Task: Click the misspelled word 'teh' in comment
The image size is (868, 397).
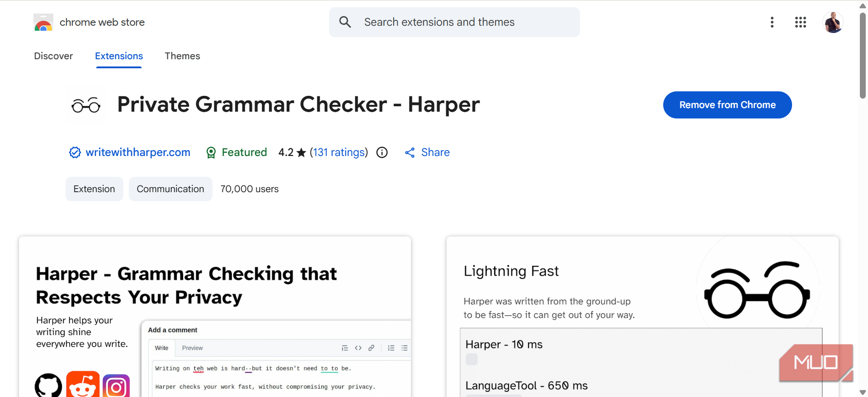Action: click(x=198, y=369)
